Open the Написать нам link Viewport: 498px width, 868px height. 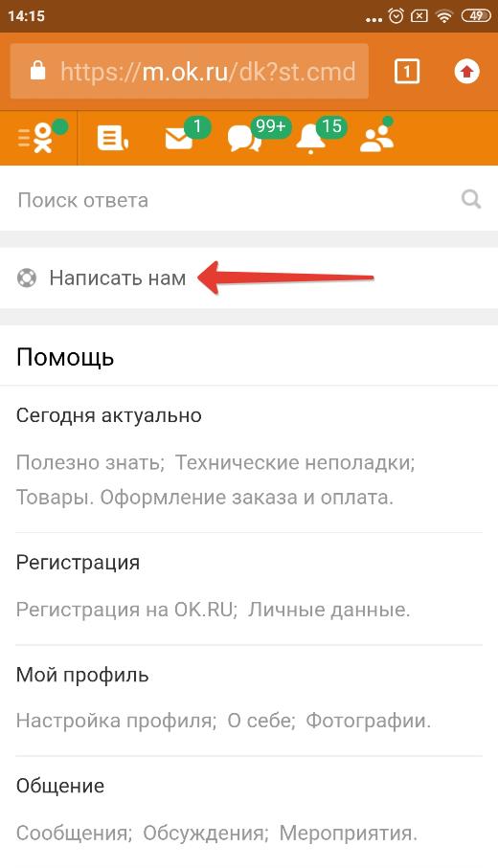click(118, 278)
